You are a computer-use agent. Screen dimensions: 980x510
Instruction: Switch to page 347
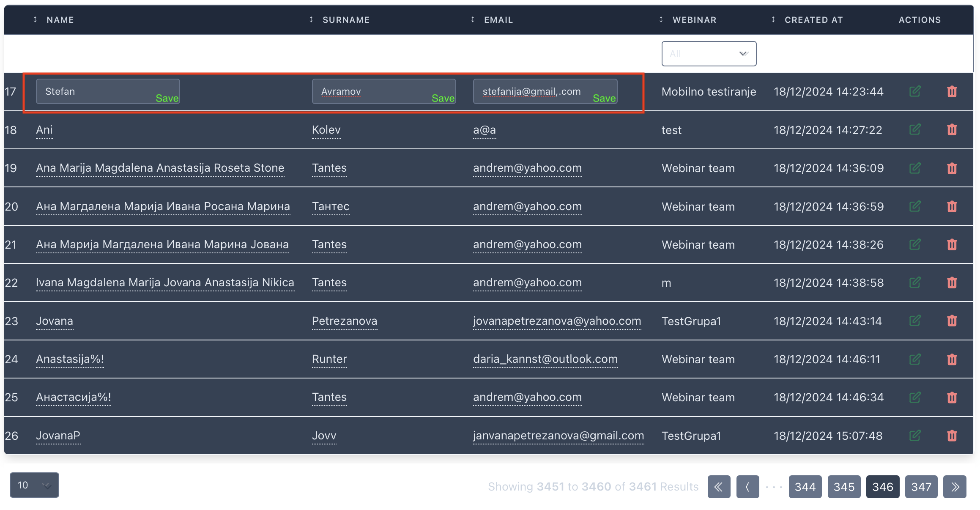click(x=921, y=487)
